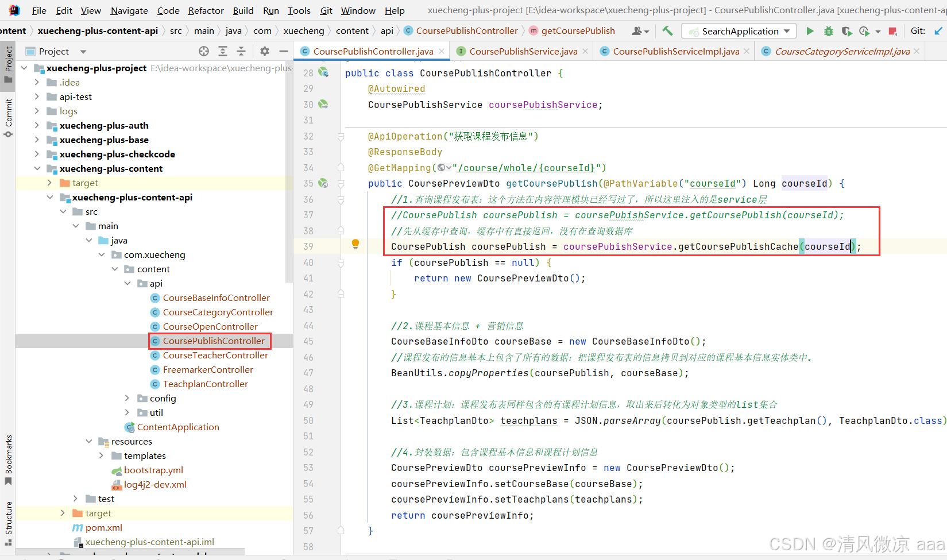Run with coverage icon in toolbar
The height and width of the screenshot is (560, 947).
846,31
